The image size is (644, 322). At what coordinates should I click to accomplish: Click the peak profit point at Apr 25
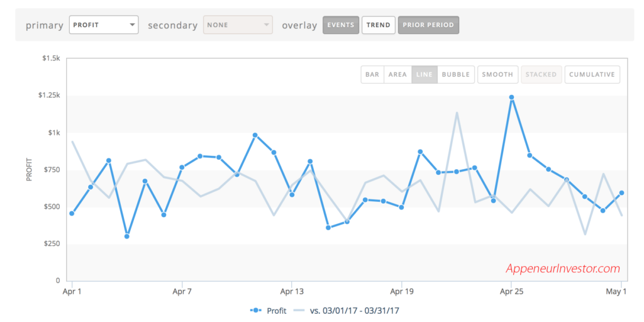(x=511, y=97)
